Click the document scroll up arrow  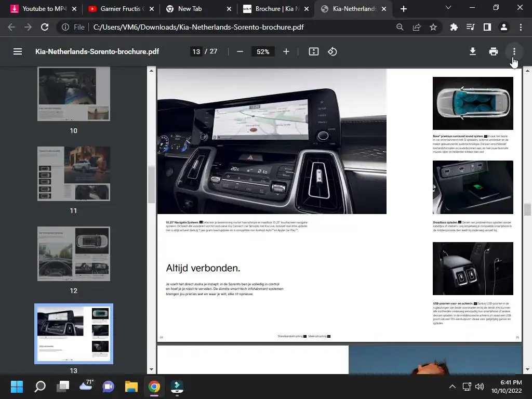coord(527,71)
